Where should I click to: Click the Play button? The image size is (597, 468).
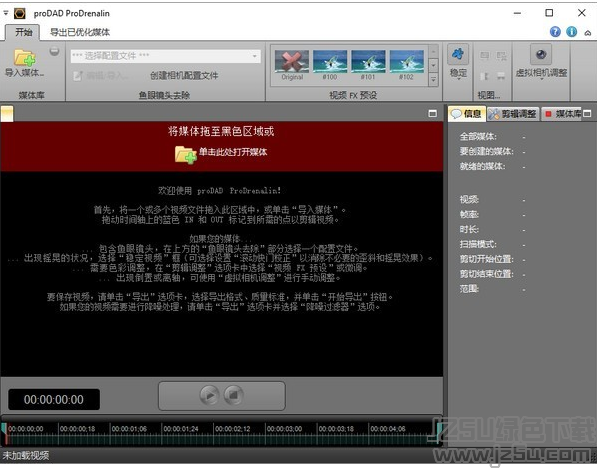pos(209,395)
